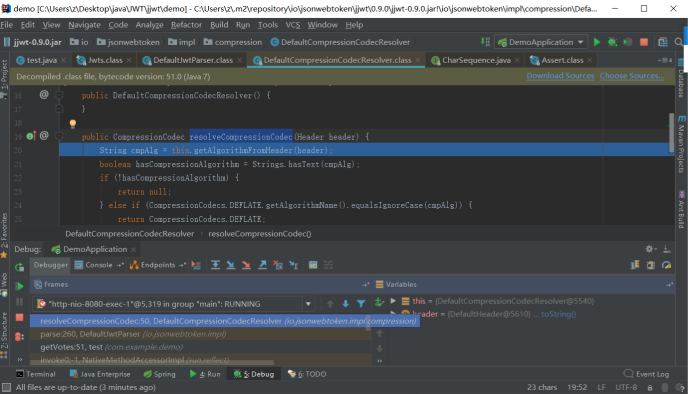Open Search Everywhere with the magnifier icon

point(678,42)
